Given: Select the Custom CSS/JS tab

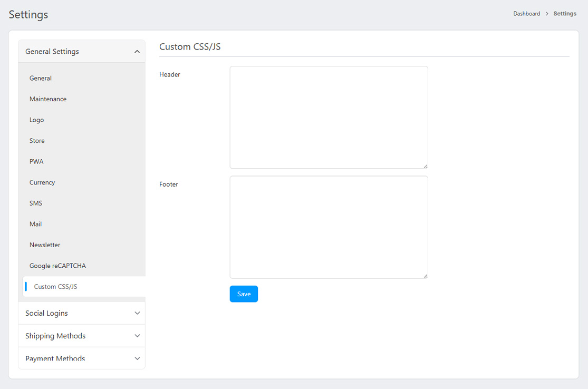Looking at the screenshot, I should pos(55,287).
